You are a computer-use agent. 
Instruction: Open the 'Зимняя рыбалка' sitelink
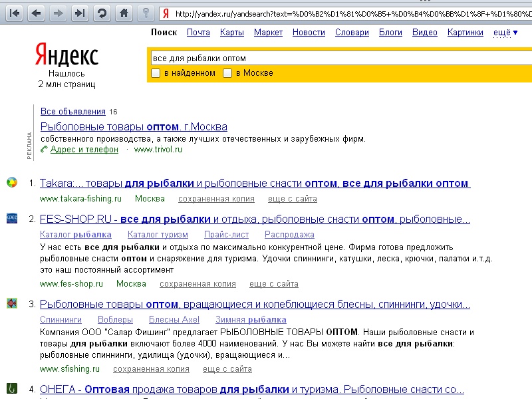[251, 320]
